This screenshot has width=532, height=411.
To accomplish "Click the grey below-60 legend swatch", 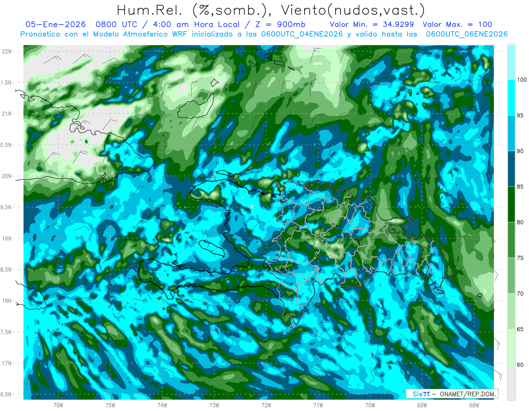I will click(511, 382).
